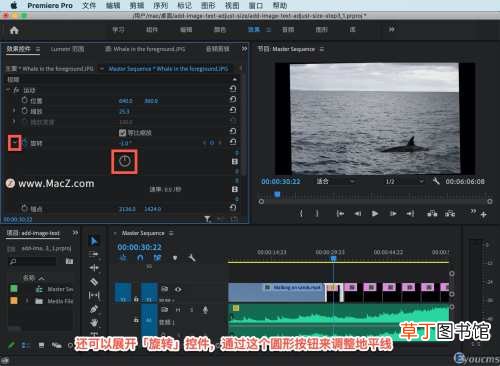Toggle Rotation animation stopwatch

click(25, 143)
